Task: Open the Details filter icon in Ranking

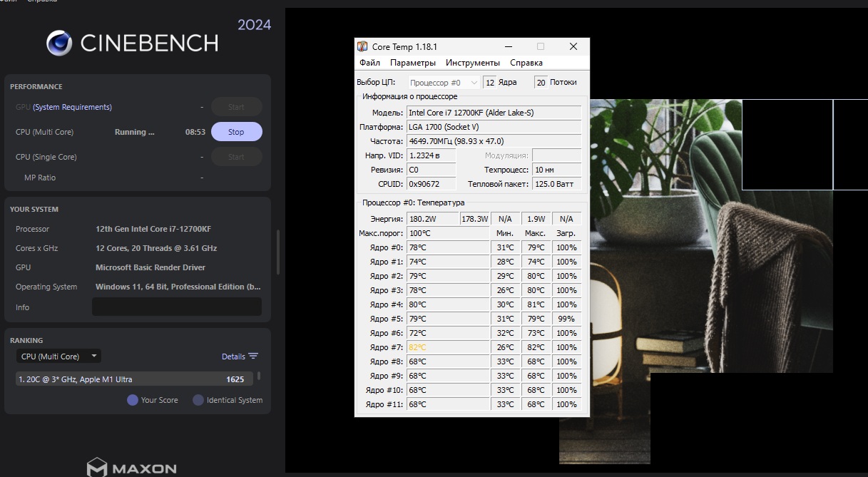Action: (253, 357)
